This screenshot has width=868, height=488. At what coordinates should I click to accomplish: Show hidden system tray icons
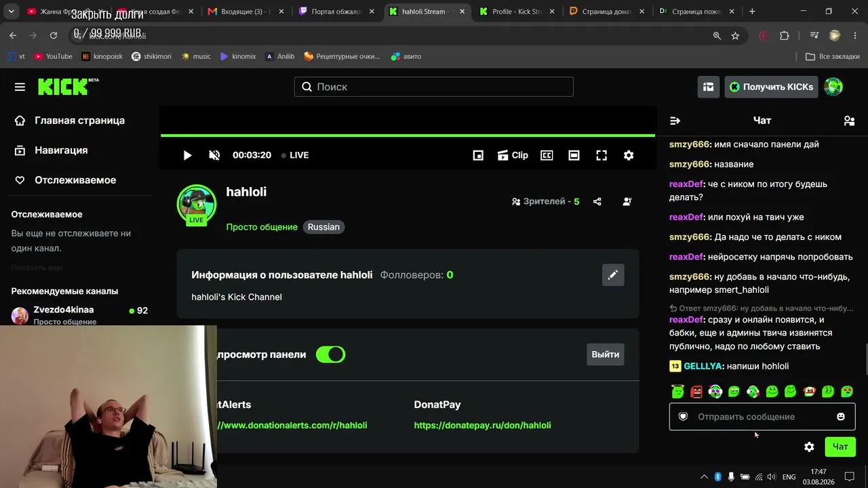tap(704, 476)
